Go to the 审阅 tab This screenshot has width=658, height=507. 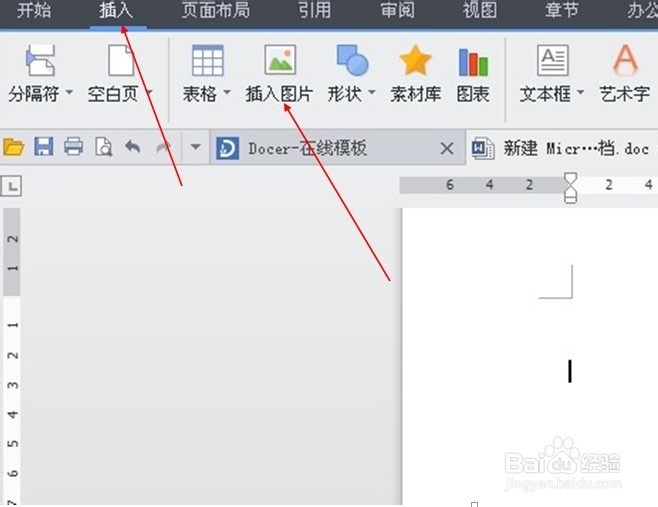tap(397, 10)
